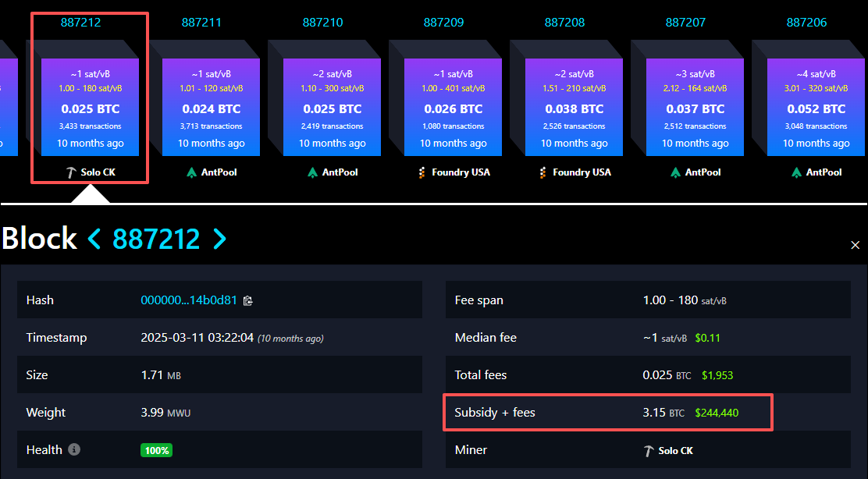Open block height 887211 link
Viewport: 868px width, 479px height.
(x=201, y=23)
